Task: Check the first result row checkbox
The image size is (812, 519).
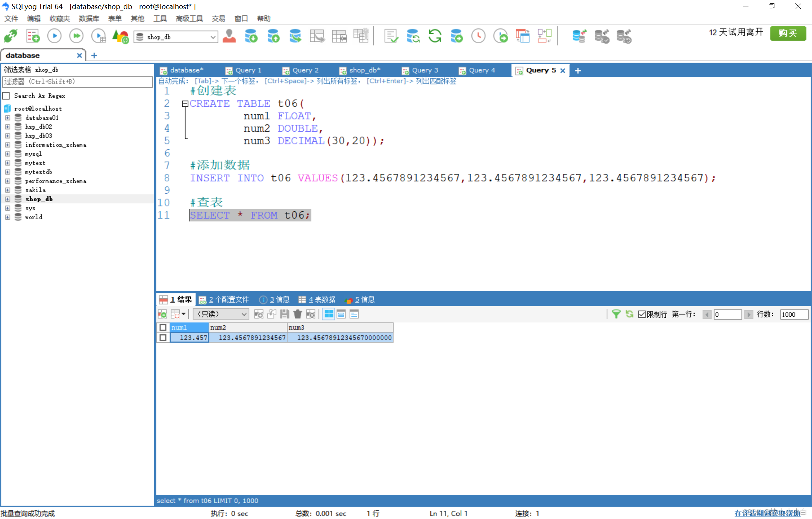Action: coord(163,338)
